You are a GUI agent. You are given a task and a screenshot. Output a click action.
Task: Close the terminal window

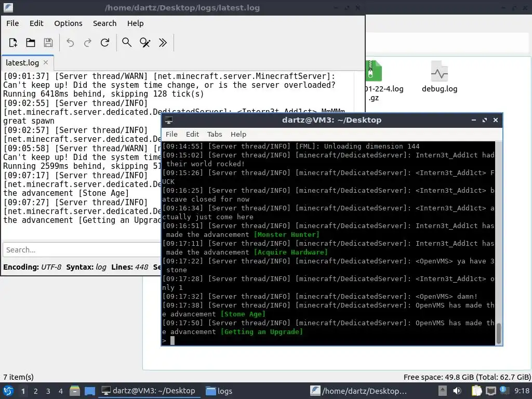coord(495,120)
